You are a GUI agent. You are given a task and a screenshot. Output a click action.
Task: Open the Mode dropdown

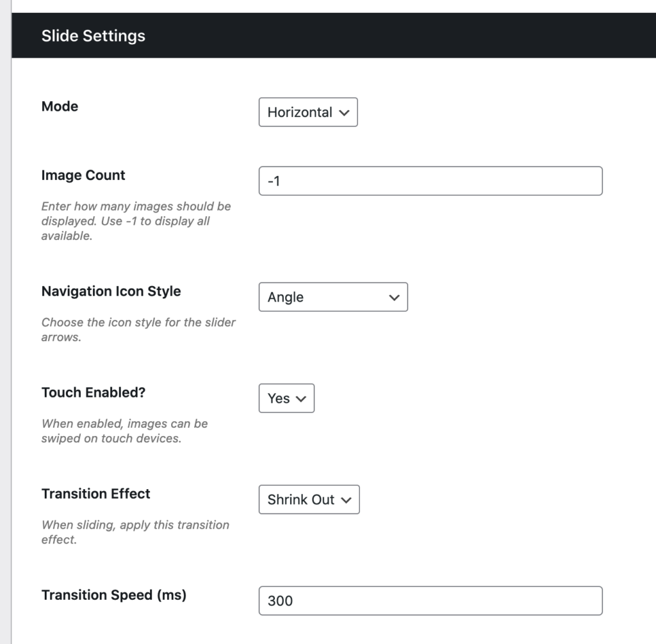pos(307,112)
